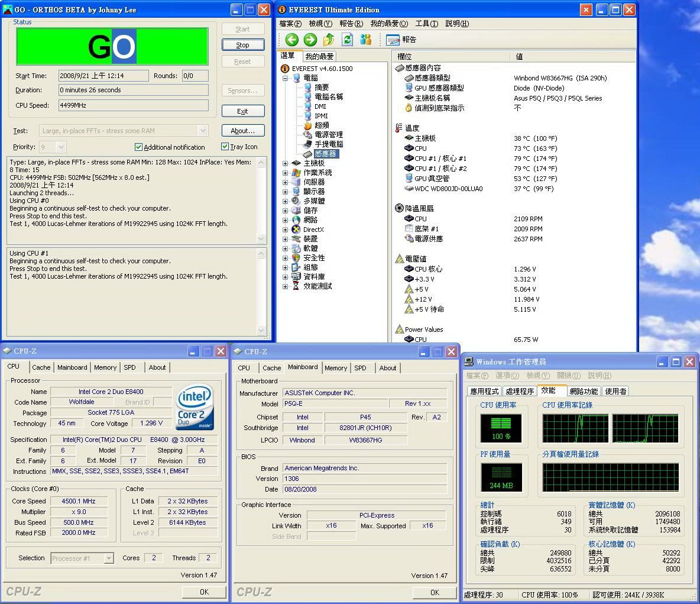This screenshot has width=700, height=604.
Task: Expand the 裝置 tree node
Action: point(286,239)
